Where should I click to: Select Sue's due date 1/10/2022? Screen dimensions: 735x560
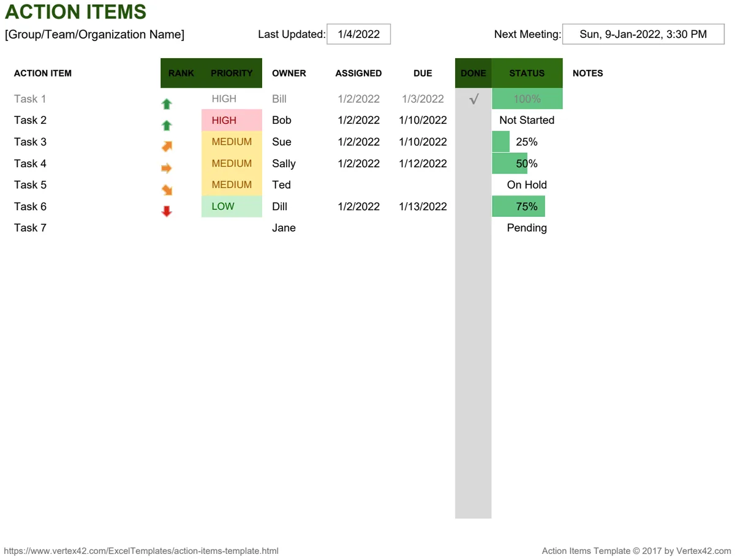click(x=423, y=142)
